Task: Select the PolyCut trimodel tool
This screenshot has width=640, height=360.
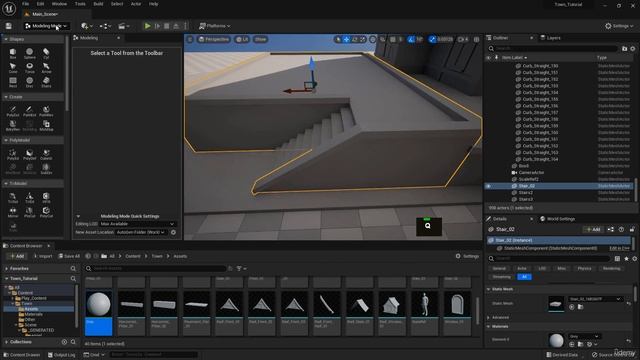Action: (x=46, y=212)
